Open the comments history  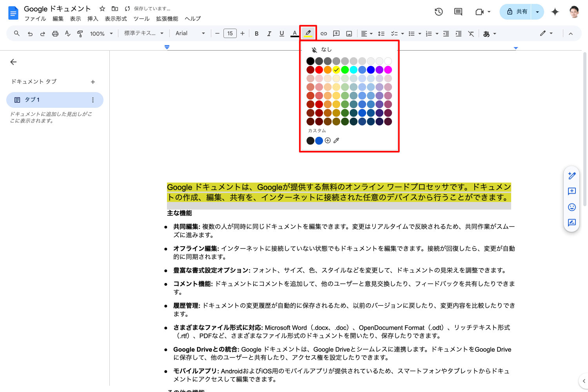(x=458, y=12)
